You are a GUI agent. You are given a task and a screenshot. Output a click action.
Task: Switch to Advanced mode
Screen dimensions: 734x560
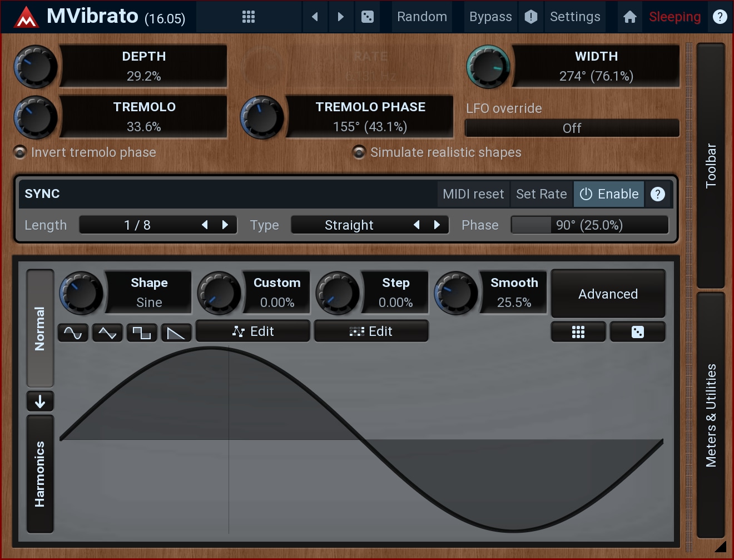608,294
